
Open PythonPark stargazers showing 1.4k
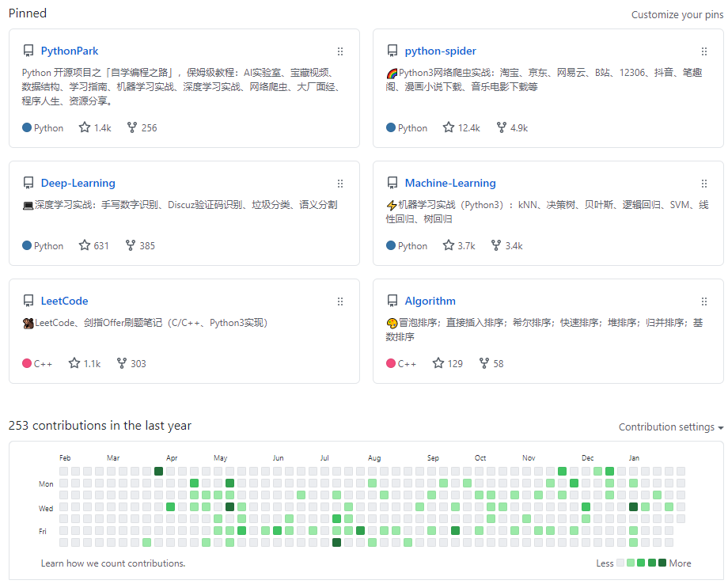click(x=95, y=127)
